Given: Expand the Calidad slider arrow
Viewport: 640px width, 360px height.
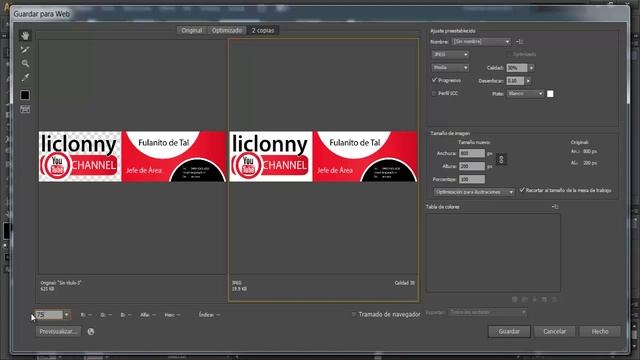Looking at the screenshot, I should click(531, 68).
